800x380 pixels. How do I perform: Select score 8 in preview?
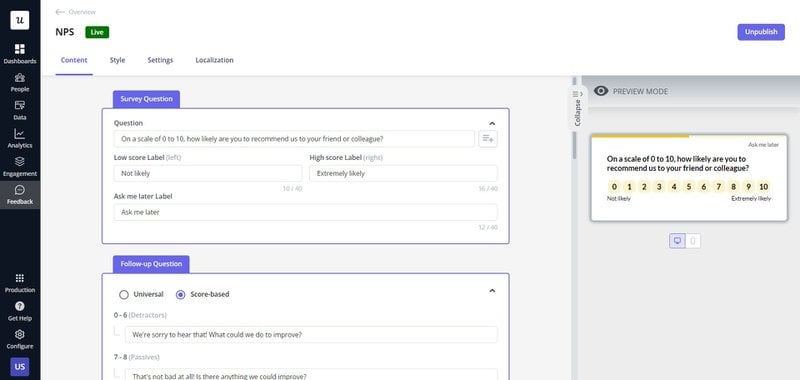click(x=733, y=187)
